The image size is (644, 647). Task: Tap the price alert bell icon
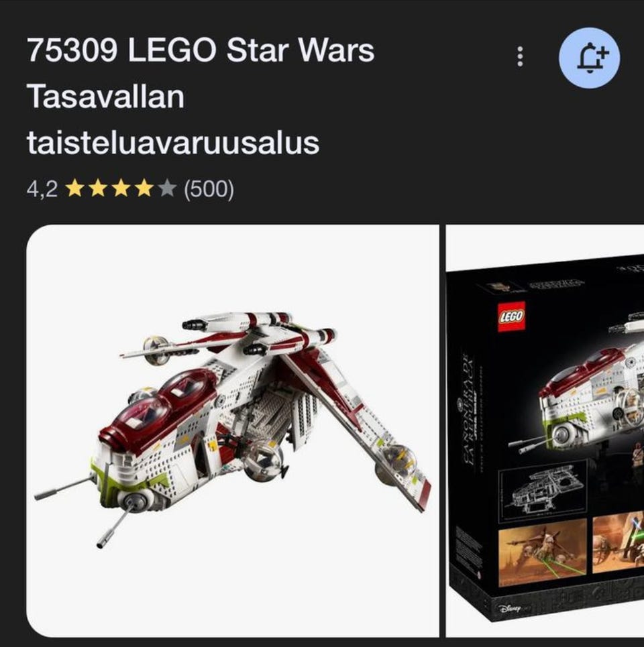(x=589, y=58)
